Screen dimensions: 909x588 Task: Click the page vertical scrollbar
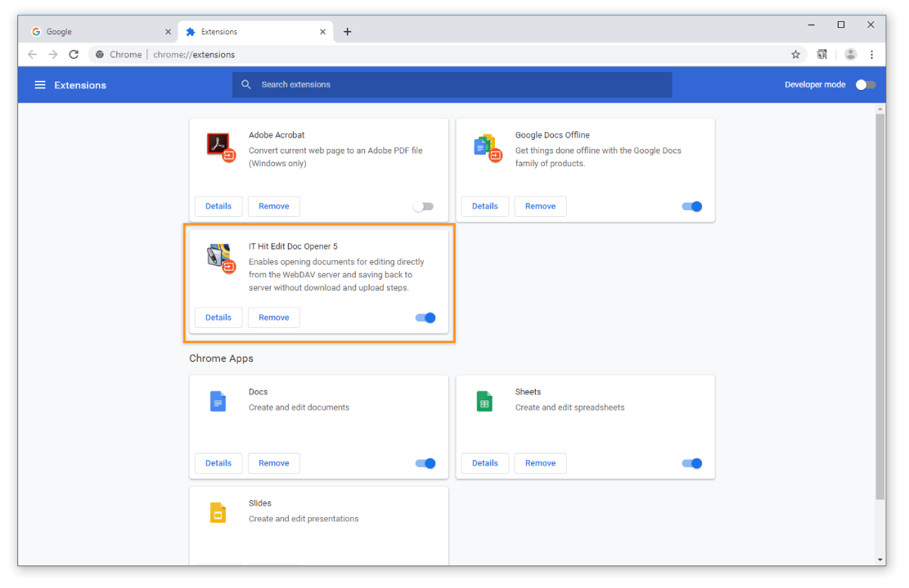click(880, 306)
